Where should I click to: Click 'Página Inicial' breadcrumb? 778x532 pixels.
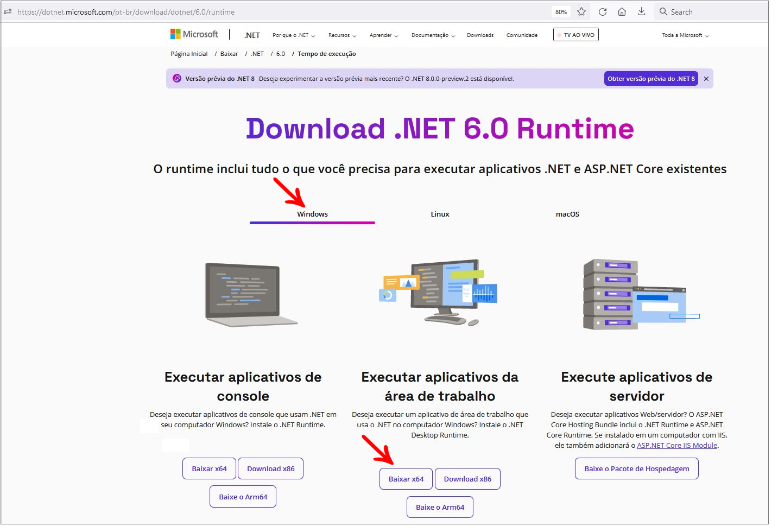(189, 54)
